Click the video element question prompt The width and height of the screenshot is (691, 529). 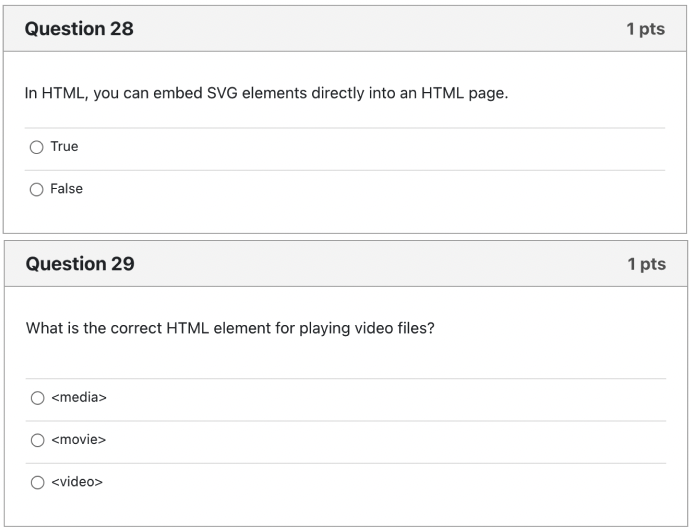tap(230, 328)
